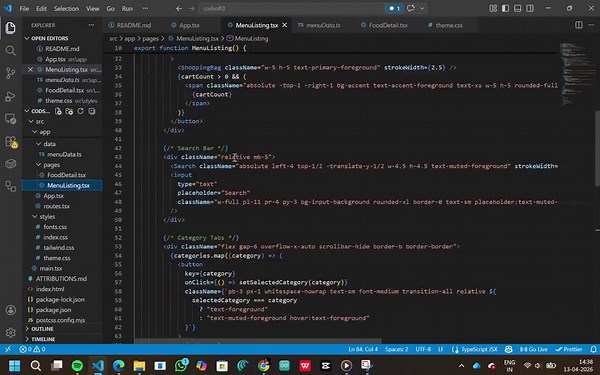Viewport: 600px width, 375px height.
Task: Open WhatsApp from the taskbar
Action: coord(181,365)
